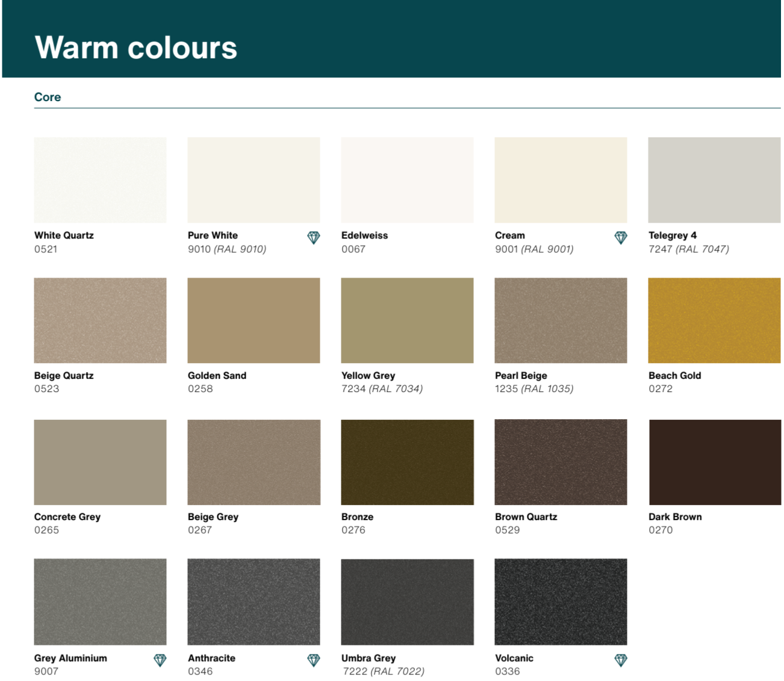Click the Core section heading
The width and height of the screenshot is (784, 681).
[48, 97]
